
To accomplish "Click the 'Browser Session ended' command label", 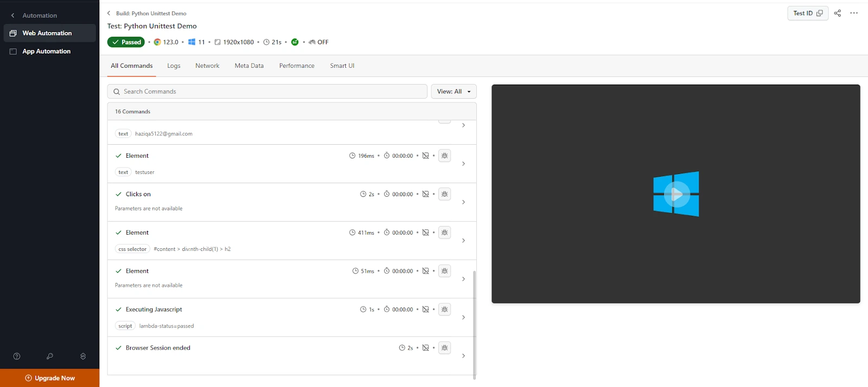I will (158, 348).
